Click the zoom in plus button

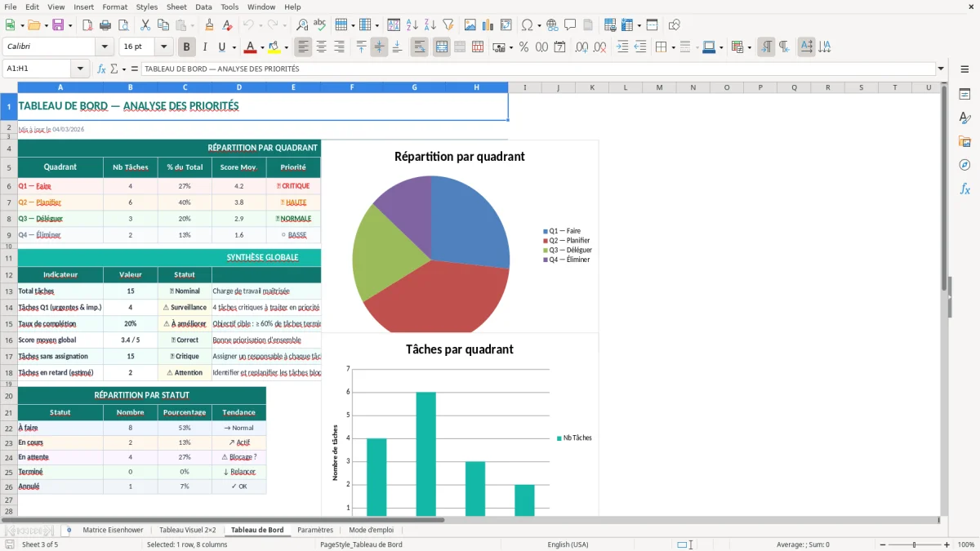click(947, 544)
